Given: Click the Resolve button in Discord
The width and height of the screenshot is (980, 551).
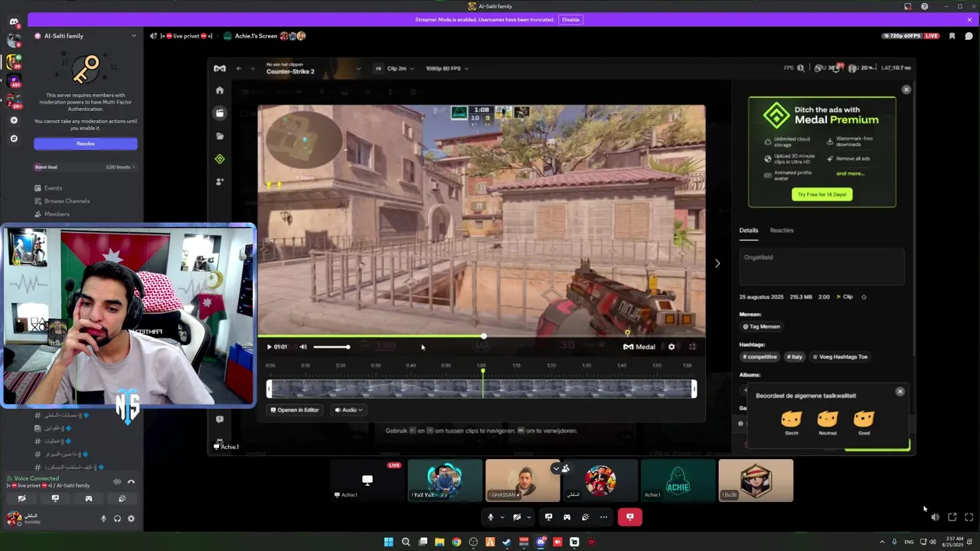Looking at the screenshot, I should click(86, 144).
